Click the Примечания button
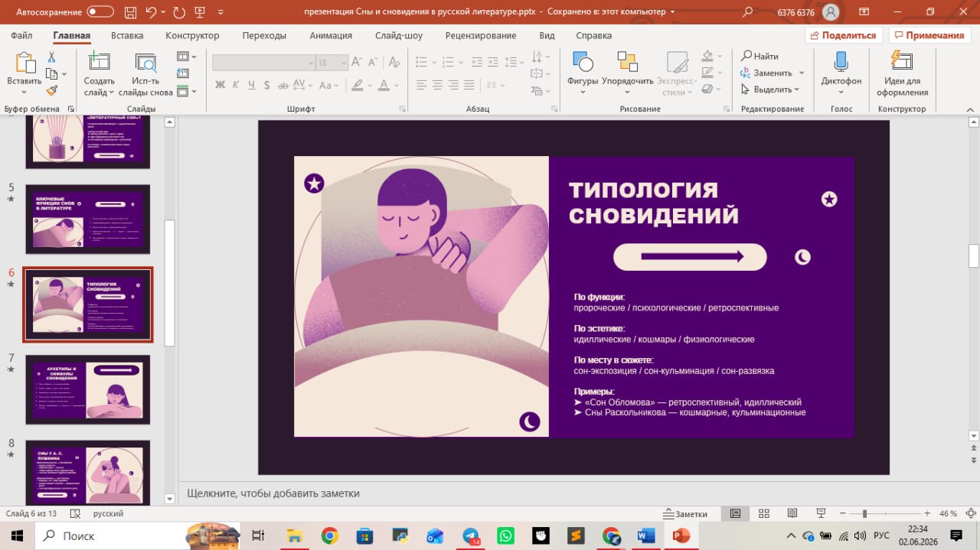Viewport: 980px width, 550px height. (x=929, y=35)
